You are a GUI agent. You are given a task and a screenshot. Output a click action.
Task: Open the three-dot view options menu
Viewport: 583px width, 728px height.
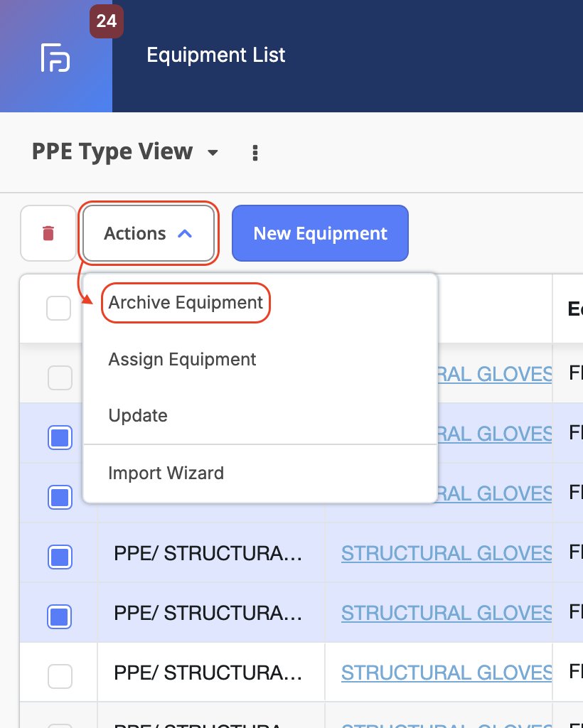coord(255,152)
